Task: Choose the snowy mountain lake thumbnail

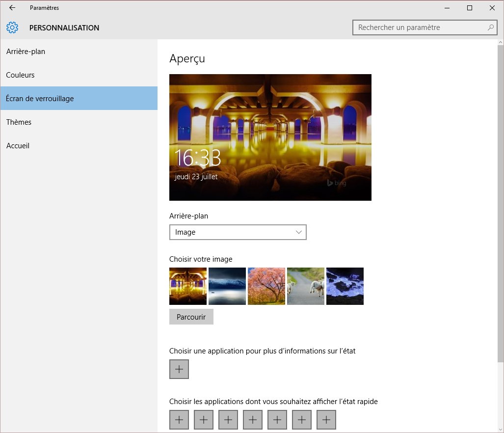Action: (x=227, y=286)
